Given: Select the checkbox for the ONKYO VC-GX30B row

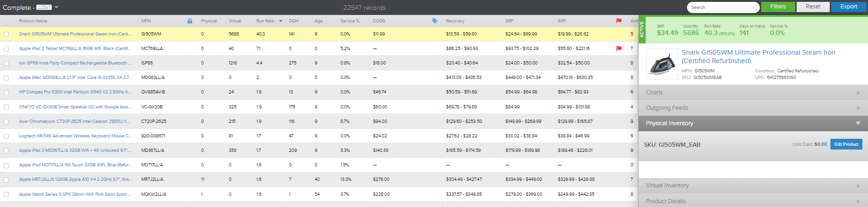Looking at the screenshot, I should tap(7, 107).
